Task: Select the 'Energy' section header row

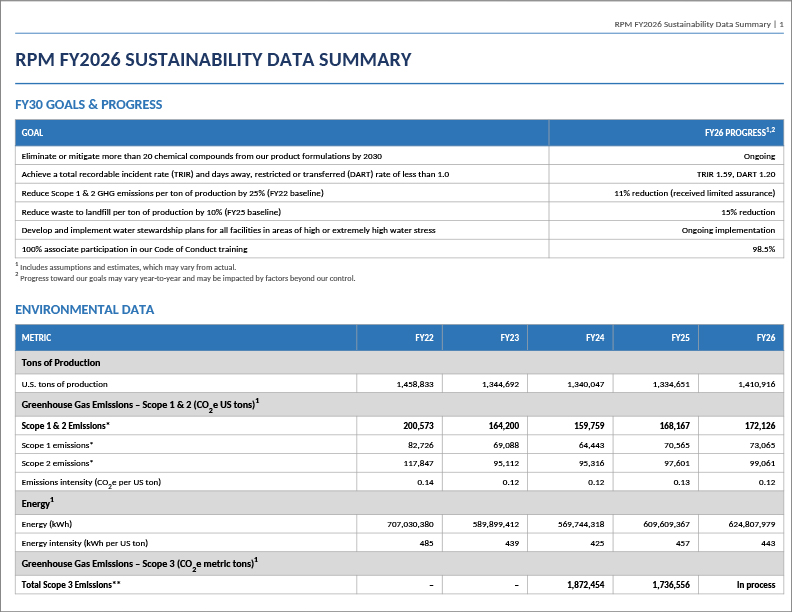Action: coord(399,503)
